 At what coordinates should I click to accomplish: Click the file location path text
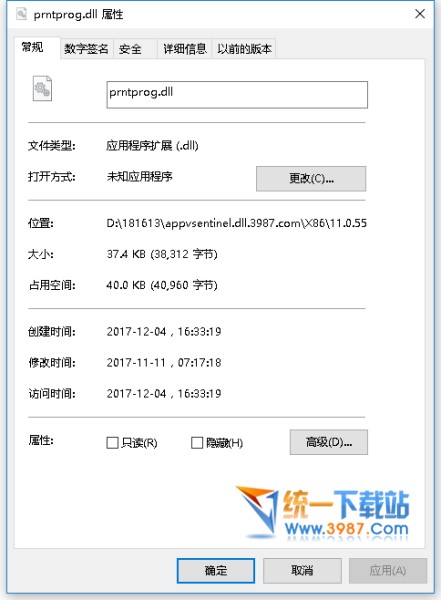[x=237, y=223]
